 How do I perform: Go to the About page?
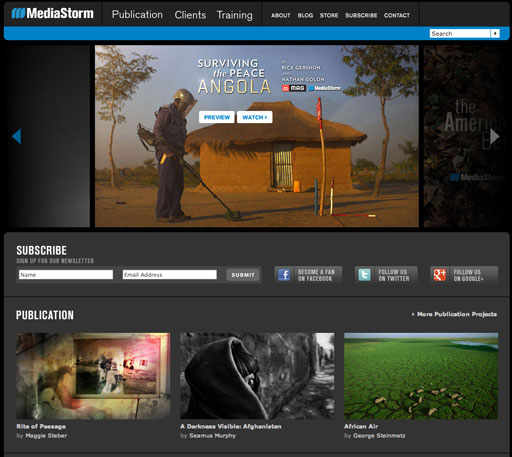[x=281, y=15]
